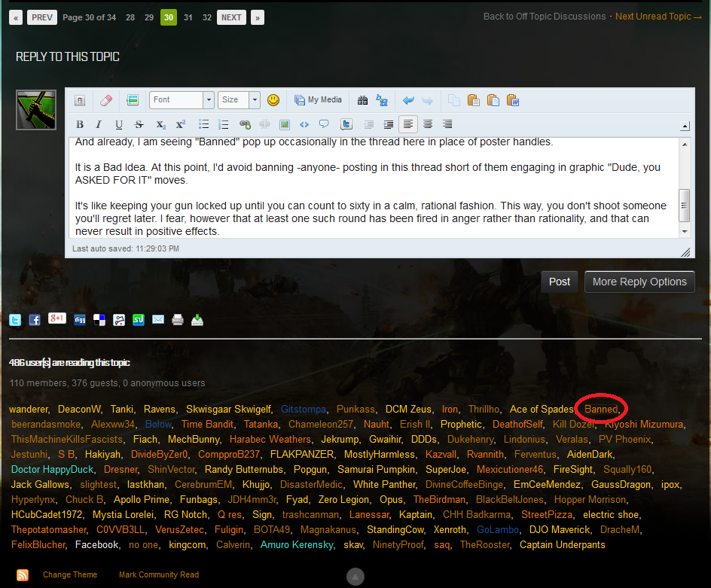Go to page 31

(x=188, y=17)
